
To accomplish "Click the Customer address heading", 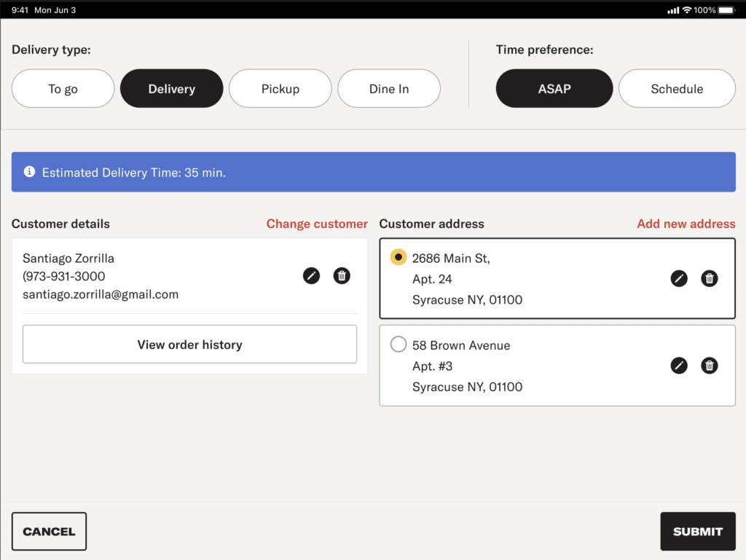I will pos(431,224).
